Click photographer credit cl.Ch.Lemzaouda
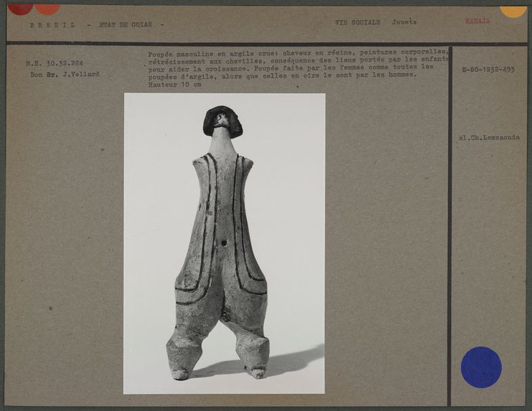The image size is (532, 411). 490,137
